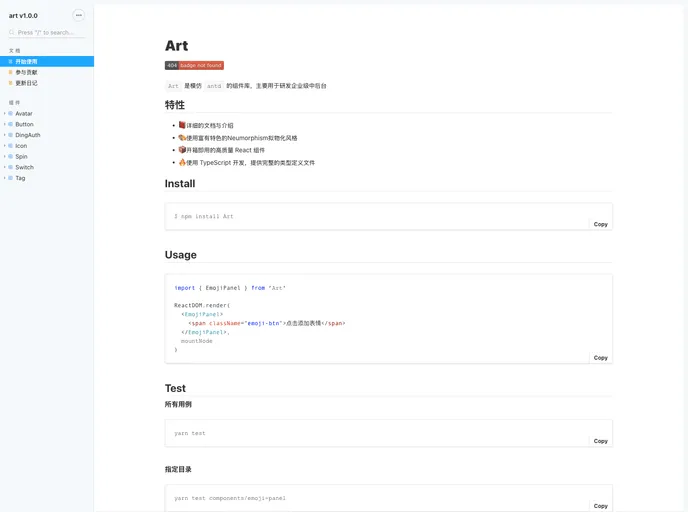Click the 'Art' page title heading
The image size is (688, 512).
click(176, 46)
